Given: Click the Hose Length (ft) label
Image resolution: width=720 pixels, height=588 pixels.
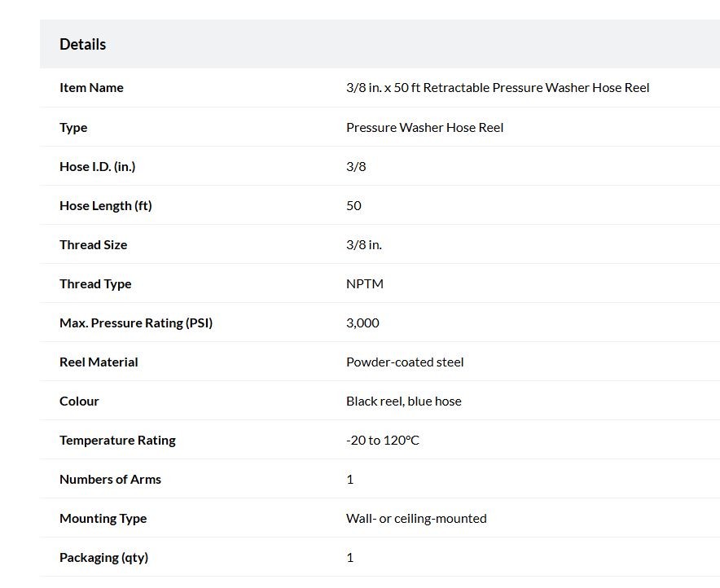Looking at the screenshot, I should (x=106, y=206).
